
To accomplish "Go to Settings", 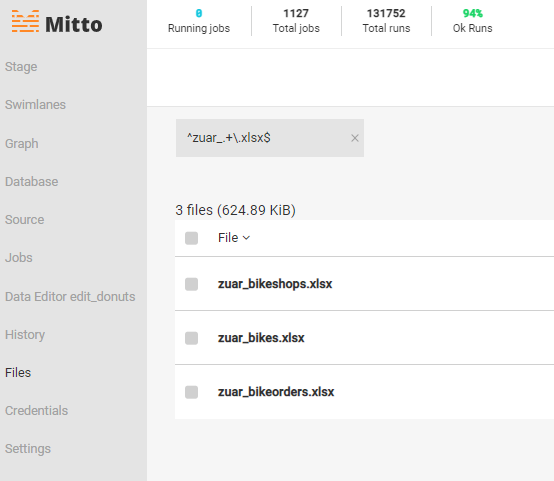I will (28, 448).
